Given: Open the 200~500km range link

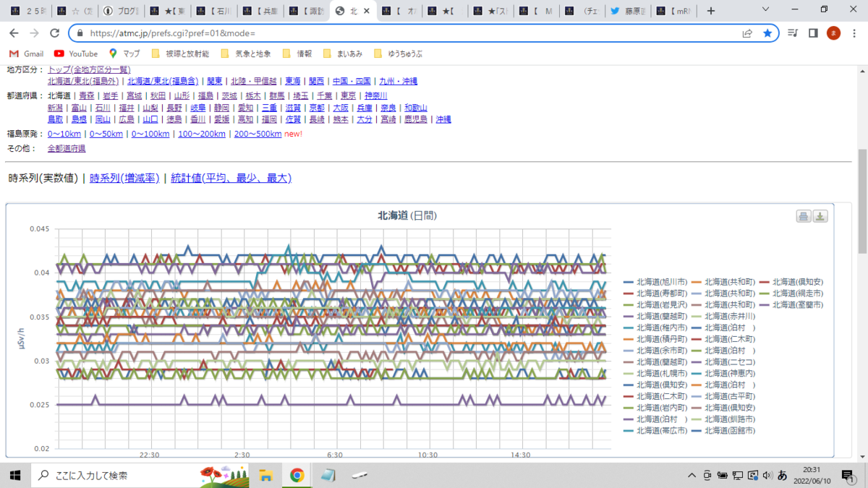Looking at the screenshot, I should tap(258, 134).
